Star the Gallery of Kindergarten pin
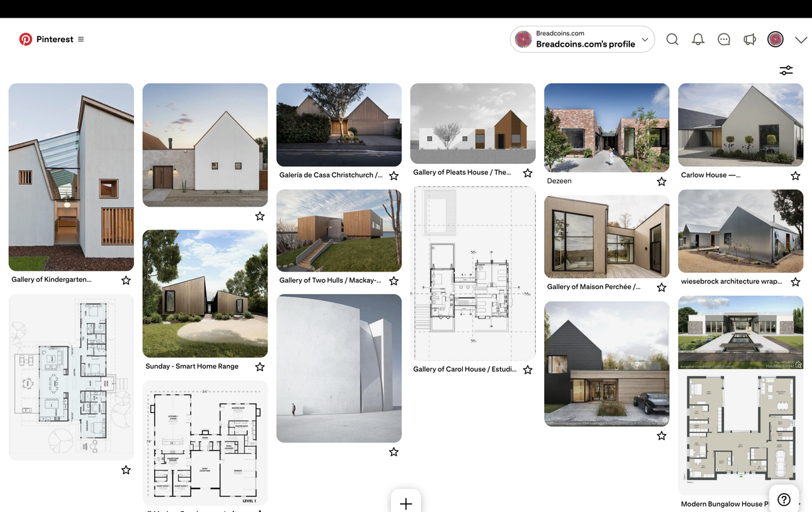Image resolution: width=812 pixels, height=512 pixels. (126, 280)
